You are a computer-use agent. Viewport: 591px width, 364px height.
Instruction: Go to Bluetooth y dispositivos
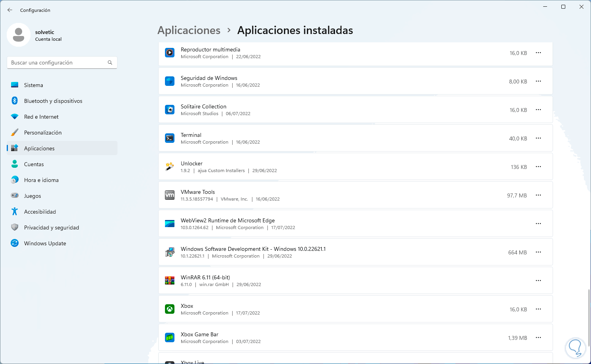(x=53, y=101)
